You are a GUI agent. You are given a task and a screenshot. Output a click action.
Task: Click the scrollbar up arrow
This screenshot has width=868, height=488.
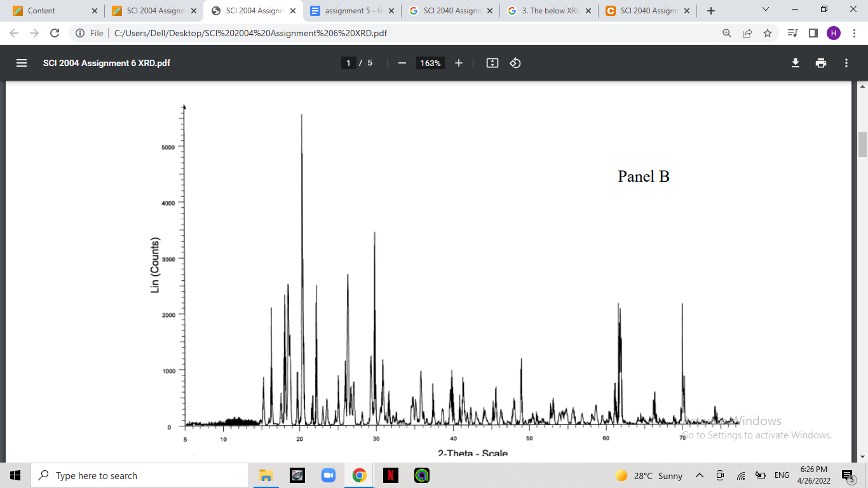click(862, 86)
